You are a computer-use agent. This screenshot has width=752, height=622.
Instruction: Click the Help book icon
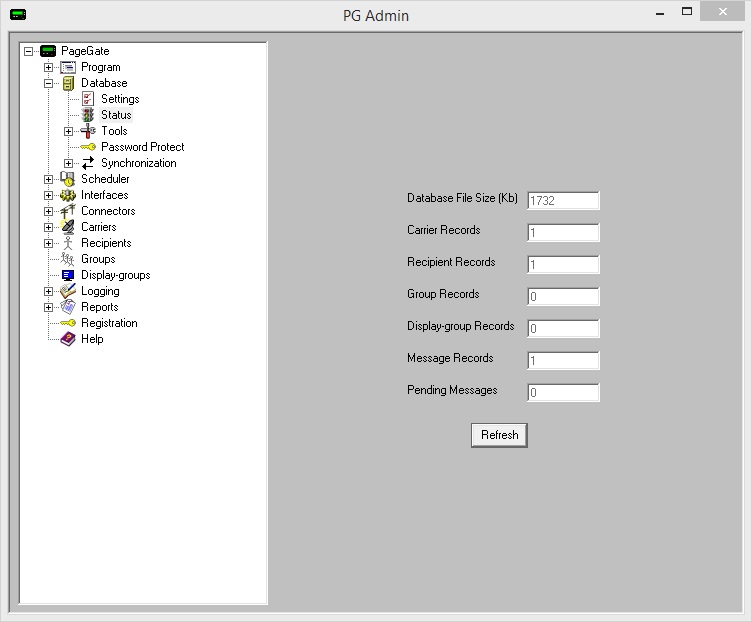coord(68,339)
